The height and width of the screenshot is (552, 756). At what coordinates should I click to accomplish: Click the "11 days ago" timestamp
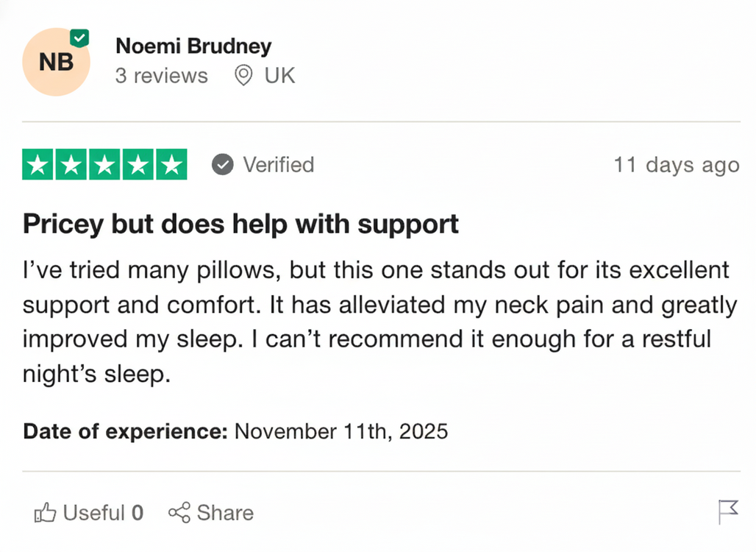tap(676, 165)
